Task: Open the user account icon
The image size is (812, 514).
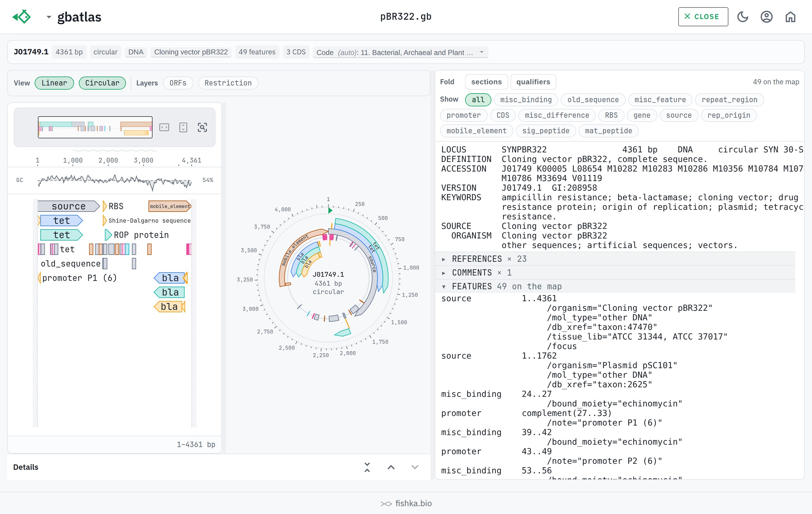Action: pos(767,16)
